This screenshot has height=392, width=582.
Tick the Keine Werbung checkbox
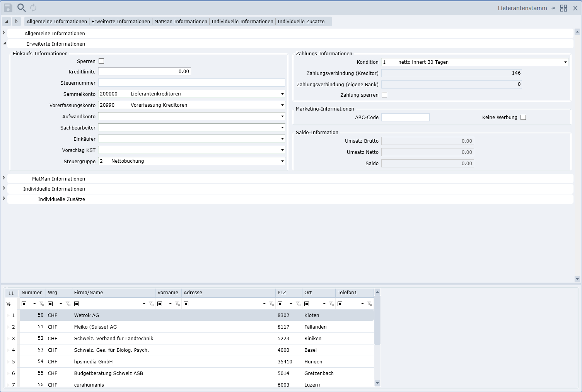(x=523, y=118)
